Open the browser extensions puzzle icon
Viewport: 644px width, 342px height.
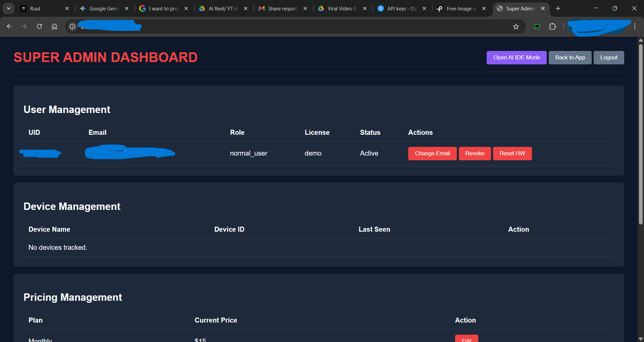tap(552, 26)
